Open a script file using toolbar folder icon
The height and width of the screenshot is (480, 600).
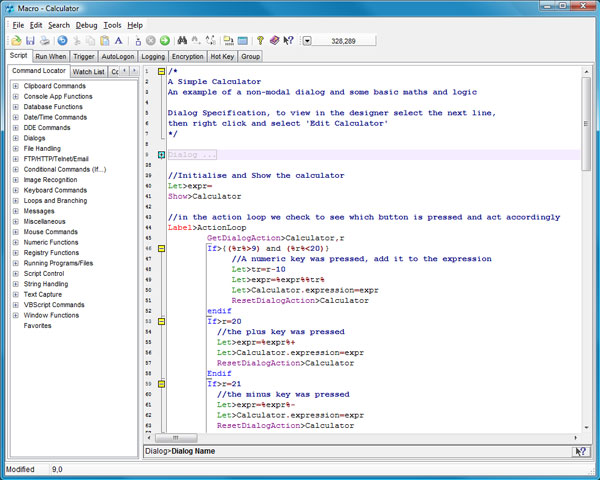[16, 41]
